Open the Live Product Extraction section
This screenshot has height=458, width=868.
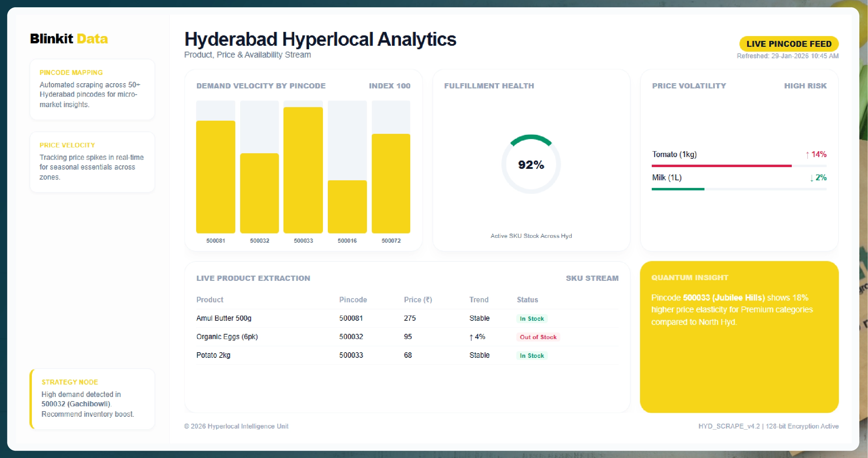pos(253,278)
